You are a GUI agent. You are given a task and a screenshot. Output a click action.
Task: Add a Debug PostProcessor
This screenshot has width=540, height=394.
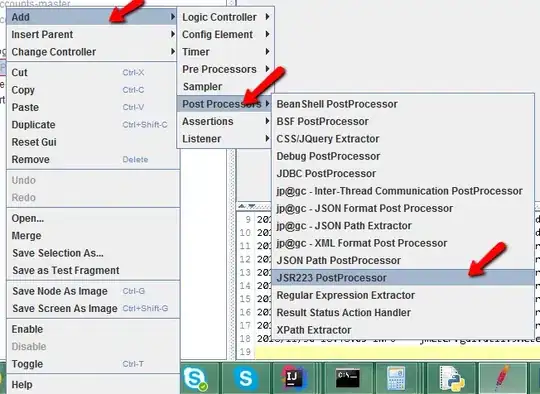click(404, 156)
